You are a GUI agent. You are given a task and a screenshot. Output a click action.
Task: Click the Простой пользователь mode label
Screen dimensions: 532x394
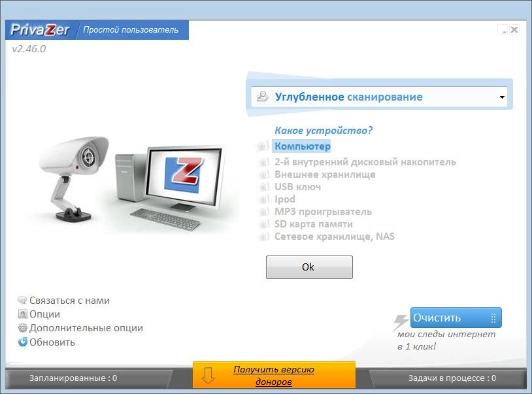coord(131,30)
